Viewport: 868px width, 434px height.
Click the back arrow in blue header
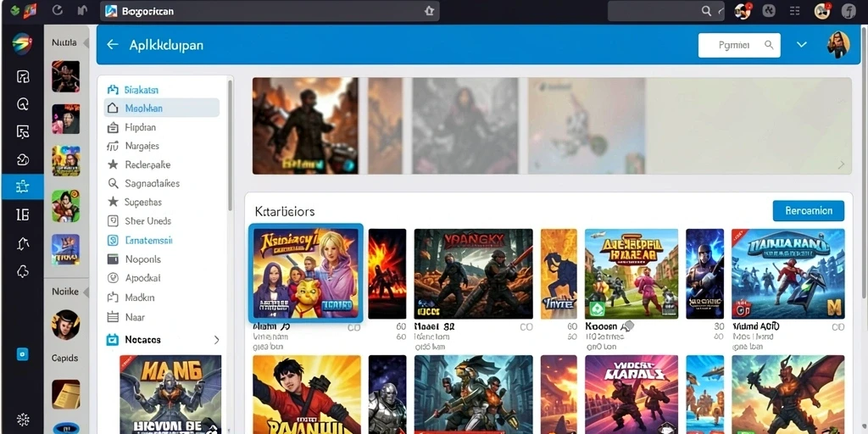pos(113,45)
